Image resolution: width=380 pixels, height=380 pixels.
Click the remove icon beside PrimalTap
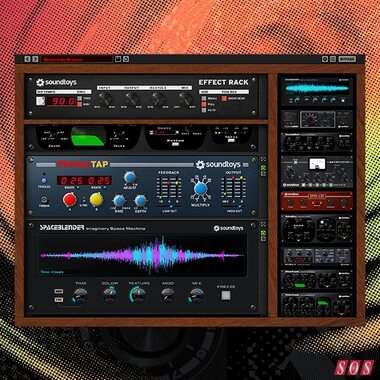pos(263,173)
